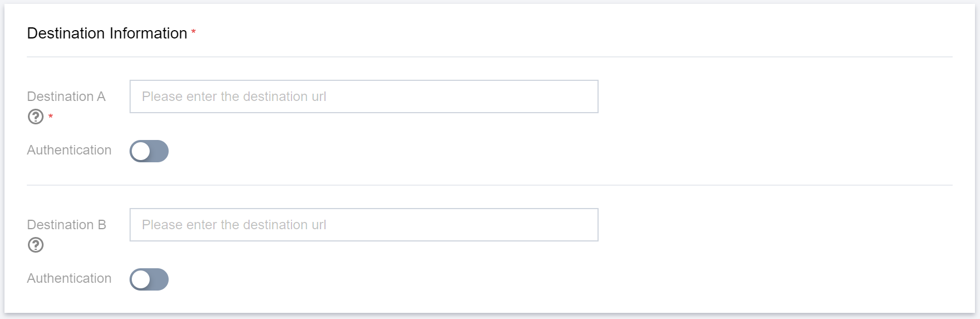
Task: Open the Destination B help tooltip icon
Action: click(x=36, y=245)
